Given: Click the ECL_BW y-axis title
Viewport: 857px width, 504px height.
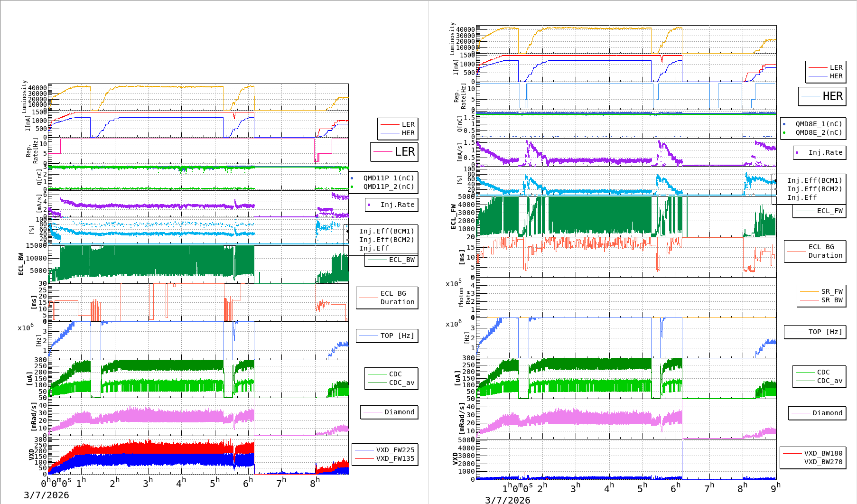Looking at the screenshot, I should coord(21,264).
